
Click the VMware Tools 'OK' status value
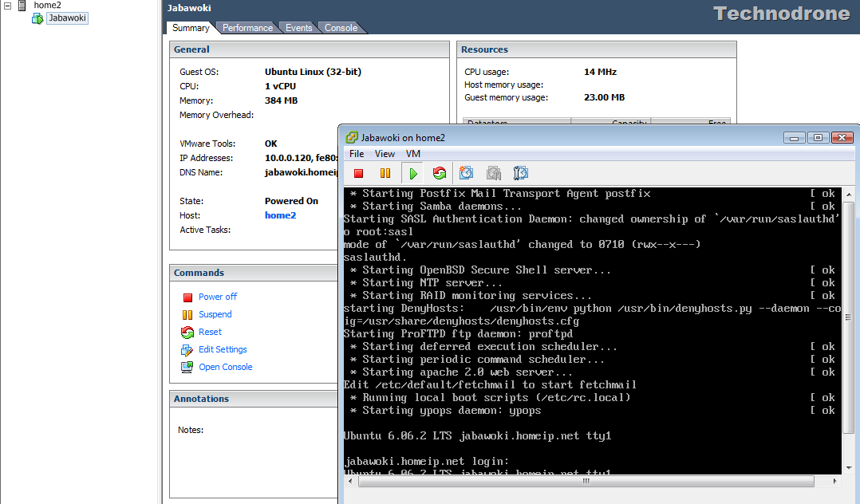pos(271,144)
